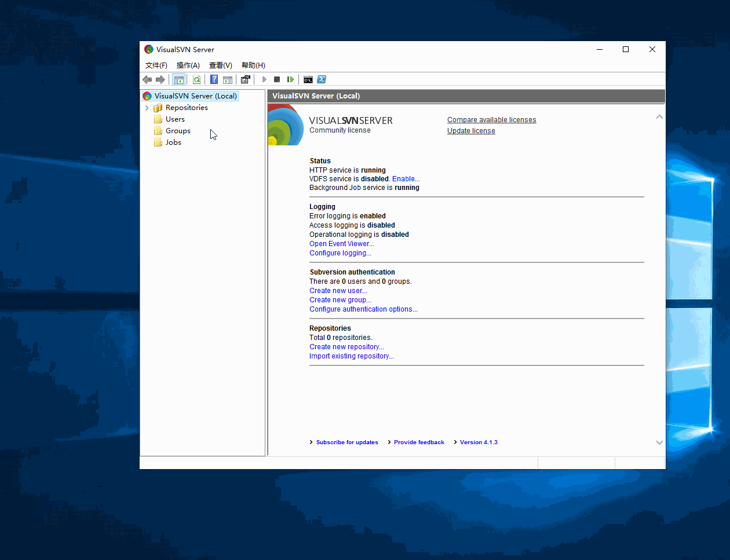The image size is (730, 560).
Task: Open the 帮助(H) menu
Action: (253, 65)
